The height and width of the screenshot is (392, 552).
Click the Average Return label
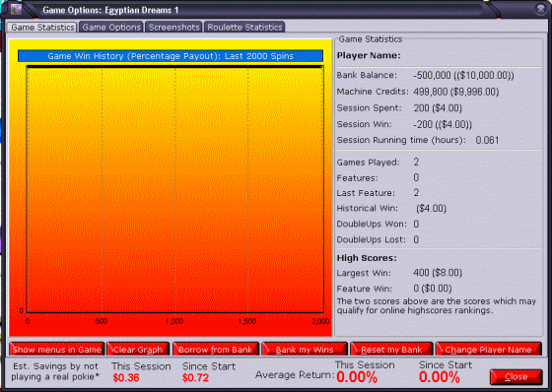coord(295,375)
